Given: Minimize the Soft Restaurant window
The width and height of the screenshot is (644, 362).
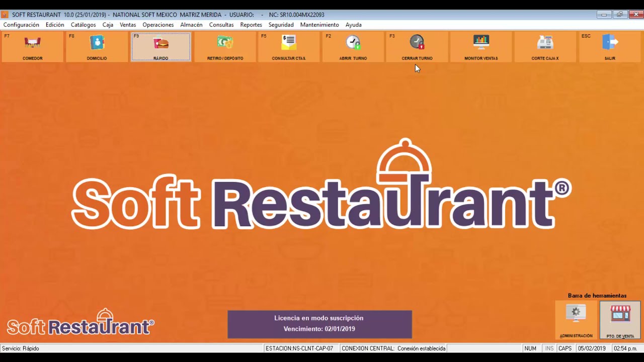Looking at the screenshot, I should (604, 15).
